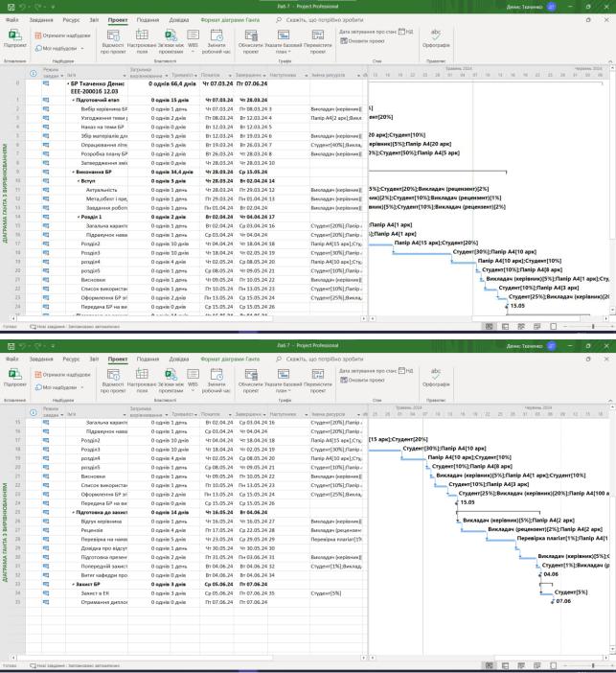Collapse the Розділ 1 summary task in the upper window
Viewport: 616px width, 673px height.
point(79,218)
